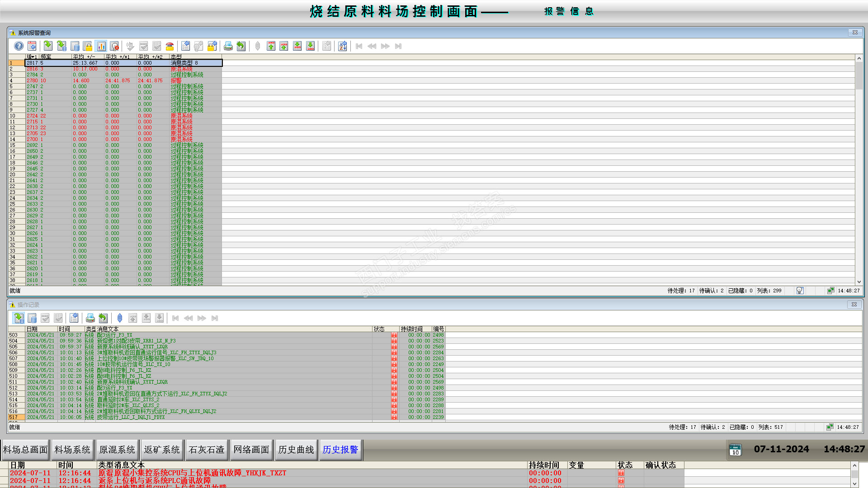Click the emergency acknowledge red horn icon
Screen dimensions: 868x488
pyautogui.click(x=170, y=46)
